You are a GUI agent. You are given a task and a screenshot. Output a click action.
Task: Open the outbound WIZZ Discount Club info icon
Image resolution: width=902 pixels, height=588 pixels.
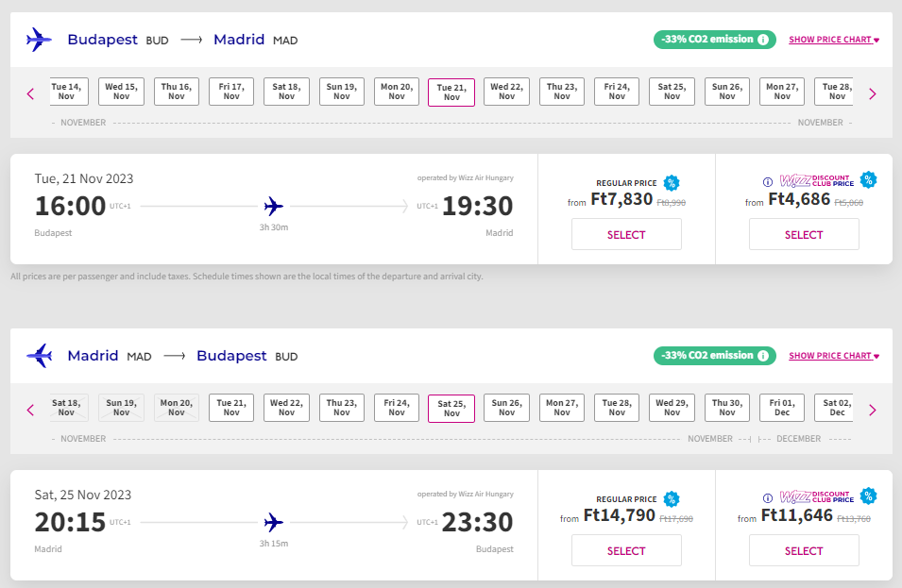[x=767, y=182]
